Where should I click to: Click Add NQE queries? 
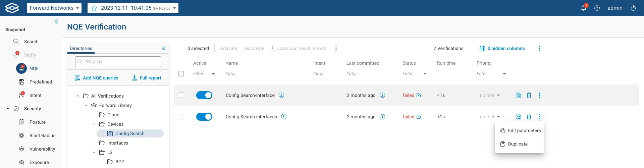coord(97,78)
